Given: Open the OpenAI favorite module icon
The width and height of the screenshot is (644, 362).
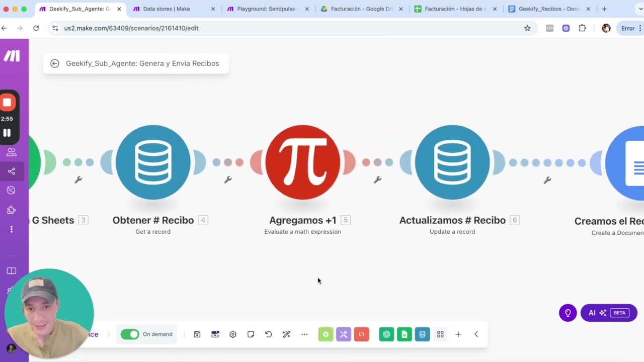Looking at the screenshot, I should [386, 334].
